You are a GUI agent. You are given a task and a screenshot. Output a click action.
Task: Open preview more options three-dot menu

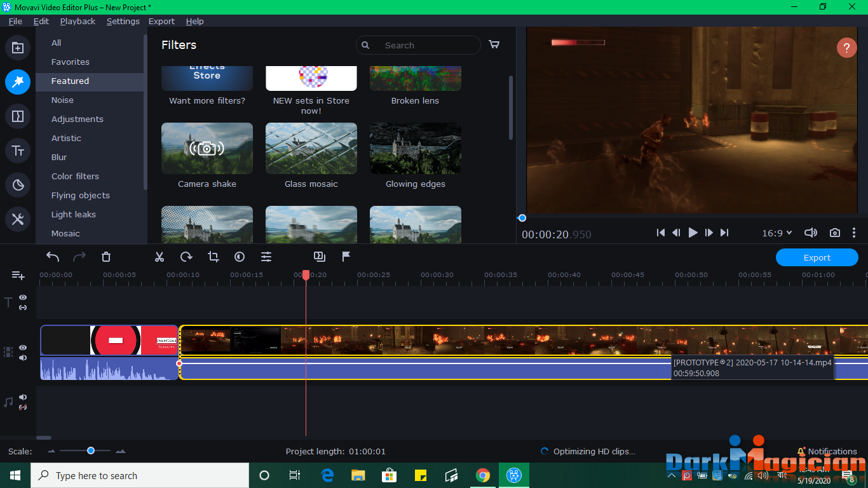coord(854,233)
